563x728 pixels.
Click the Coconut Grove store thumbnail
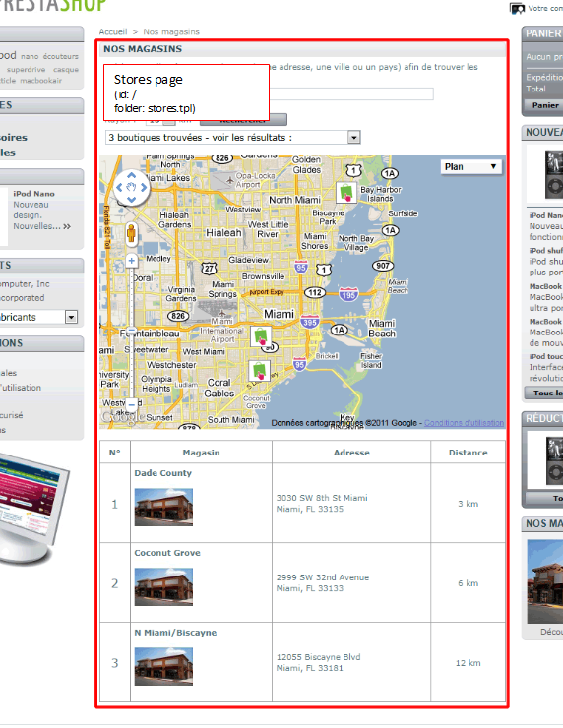[x=163, y=587]
